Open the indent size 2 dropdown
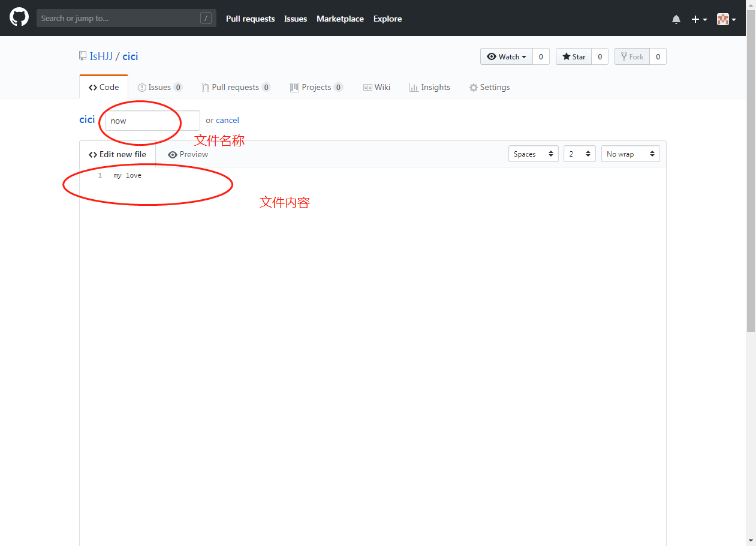The image size is (756, 546). click(580, 154)
